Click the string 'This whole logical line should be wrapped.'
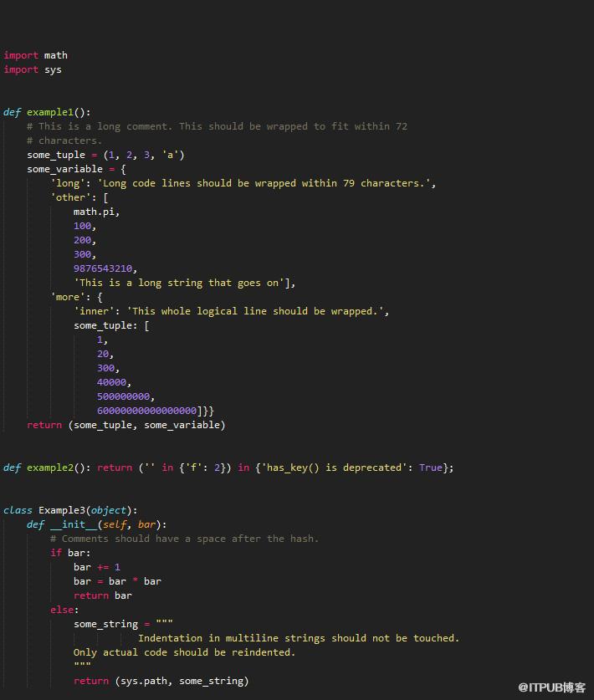 [x=255, y=311]
